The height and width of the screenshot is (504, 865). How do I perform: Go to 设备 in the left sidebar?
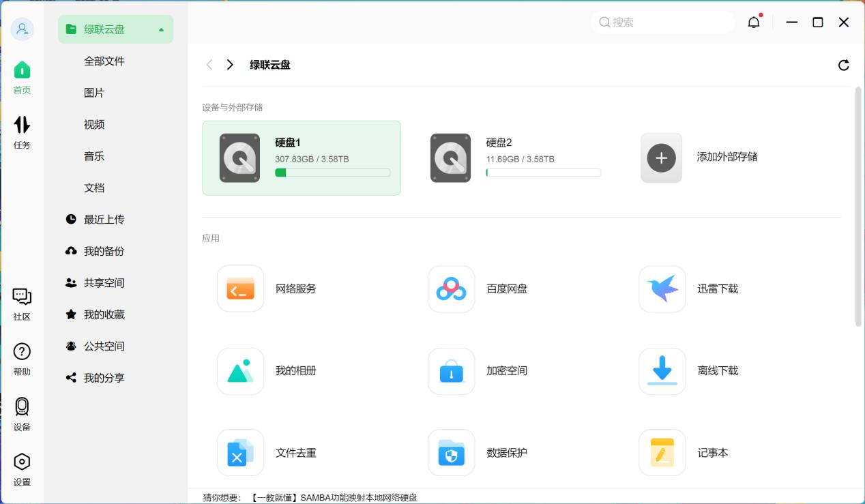[22, 413]
